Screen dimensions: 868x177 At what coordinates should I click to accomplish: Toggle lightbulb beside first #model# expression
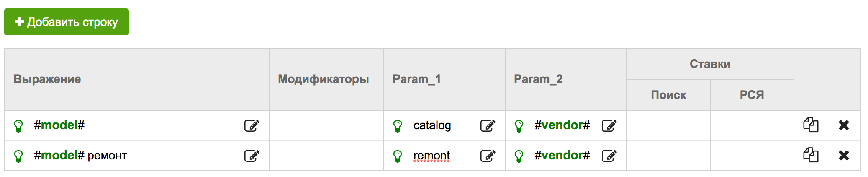coord(18,126)
